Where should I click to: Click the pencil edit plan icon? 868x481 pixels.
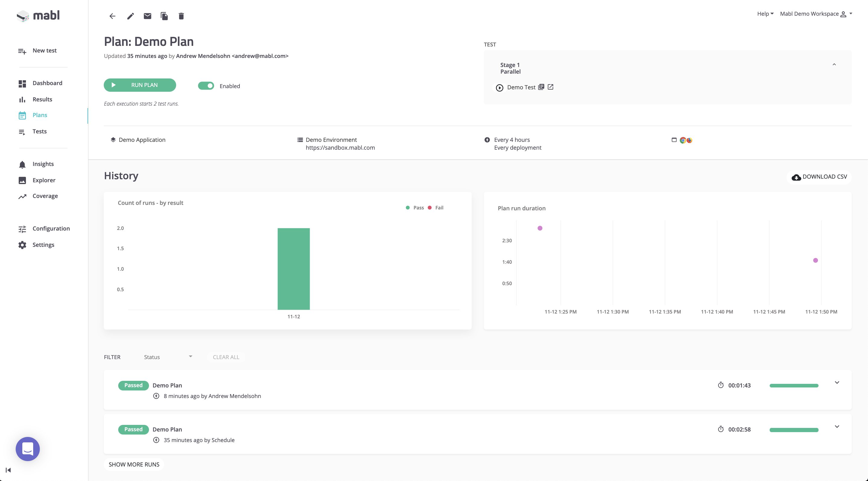click(x=130, y=16)
